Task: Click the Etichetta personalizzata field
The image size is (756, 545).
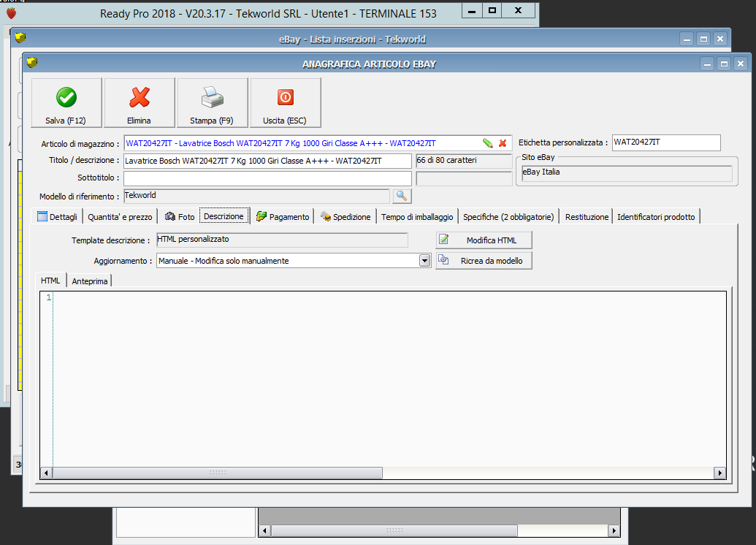Action: (x=666, y=142)
